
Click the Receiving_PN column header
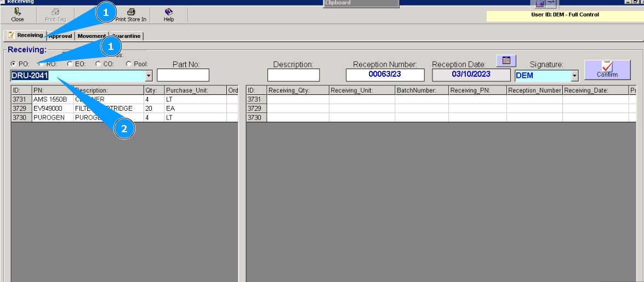tap(478, 91)
